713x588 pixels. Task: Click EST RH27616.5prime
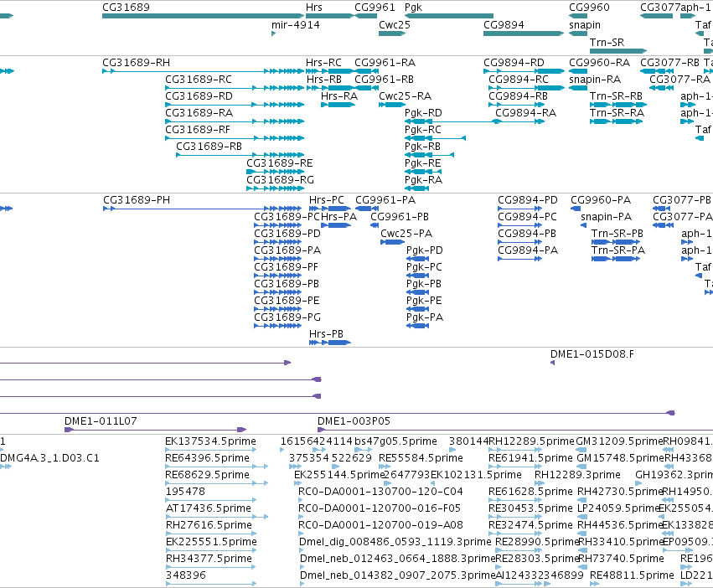tap(210, 534)
